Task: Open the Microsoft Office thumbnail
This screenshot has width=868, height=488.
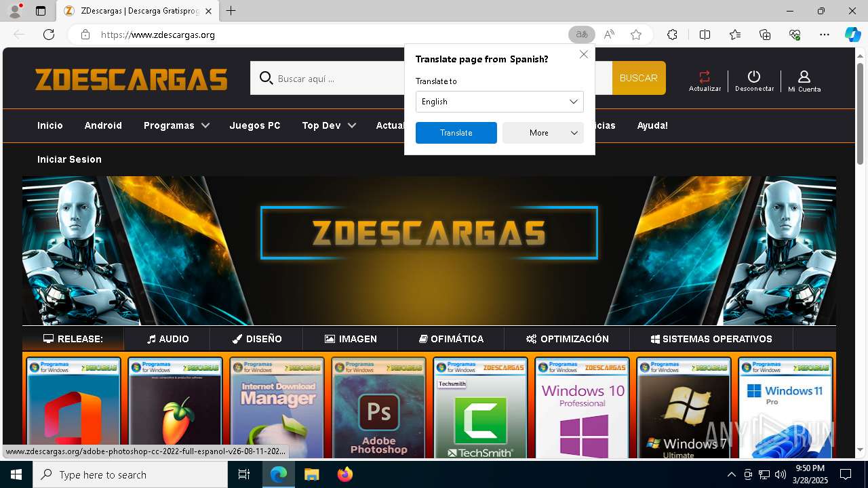Action: (73, 408)
